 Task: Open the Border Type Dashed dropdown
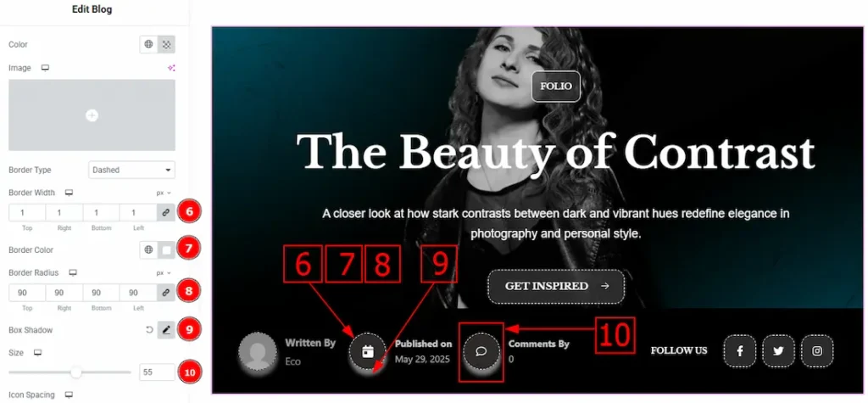(131, 170)
